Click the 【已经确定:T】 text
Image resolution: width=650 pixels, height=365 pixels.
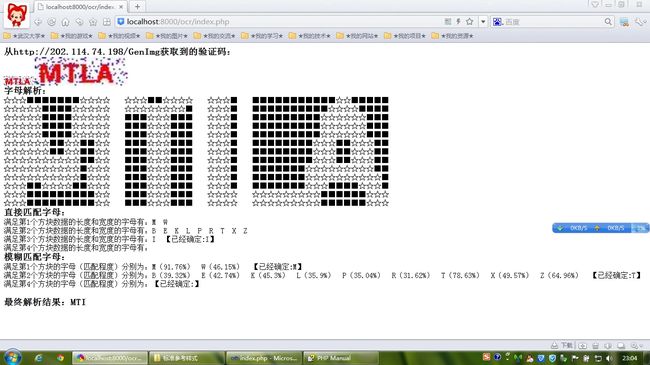[616, 275]
